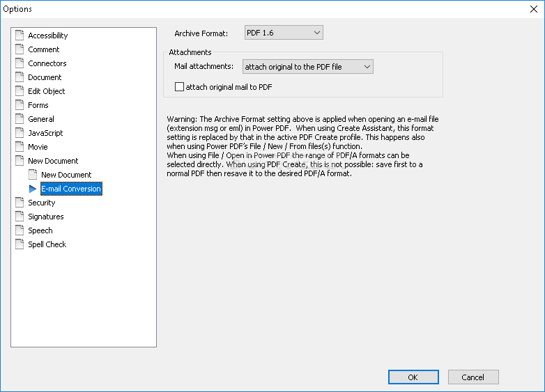
Task: Select Signatures category
Action: tap(46, 217)
